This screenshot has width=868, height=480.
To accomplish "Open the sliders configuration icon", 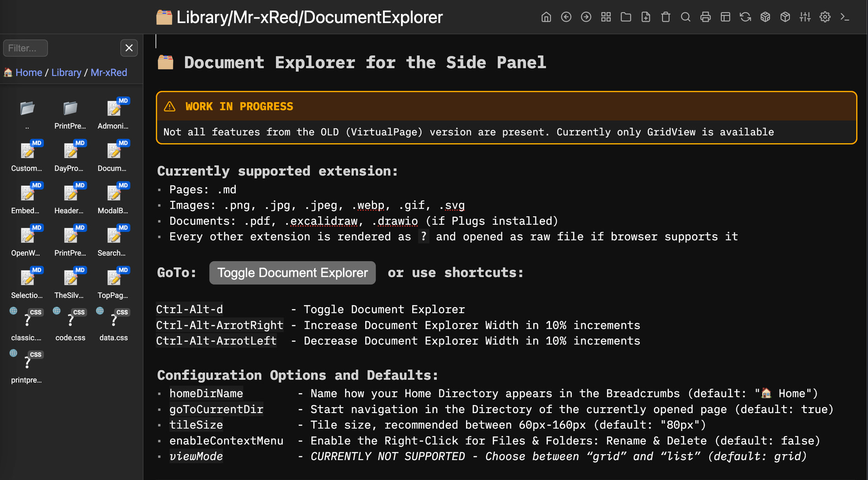I will click(805, 17).
